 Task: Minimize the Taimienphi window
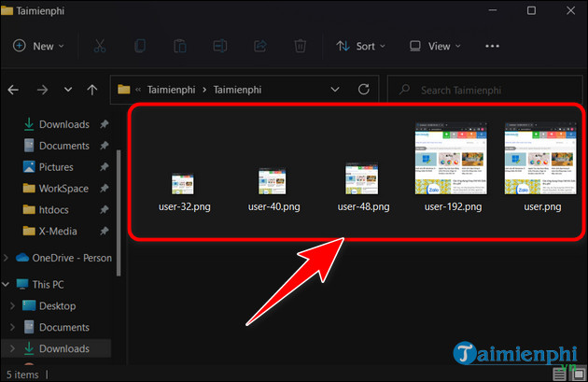[493, 10]
